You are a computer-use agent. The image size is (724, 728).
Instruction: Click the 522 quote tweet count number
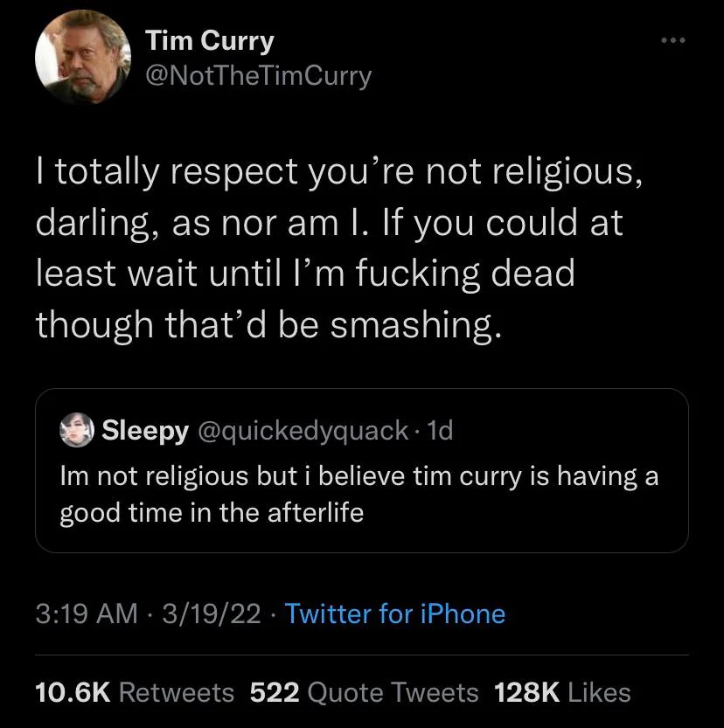click(275, 693)
